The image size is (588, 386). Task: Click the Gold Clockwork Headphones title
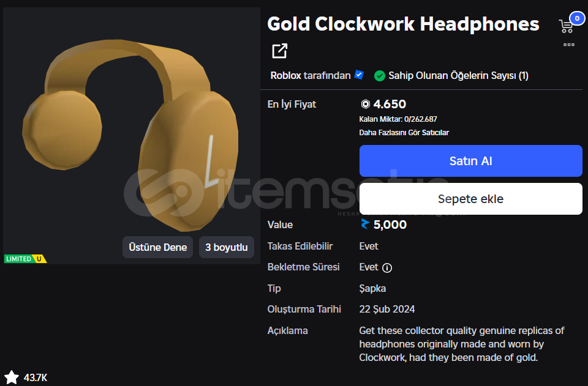click(x=403, y=24)
